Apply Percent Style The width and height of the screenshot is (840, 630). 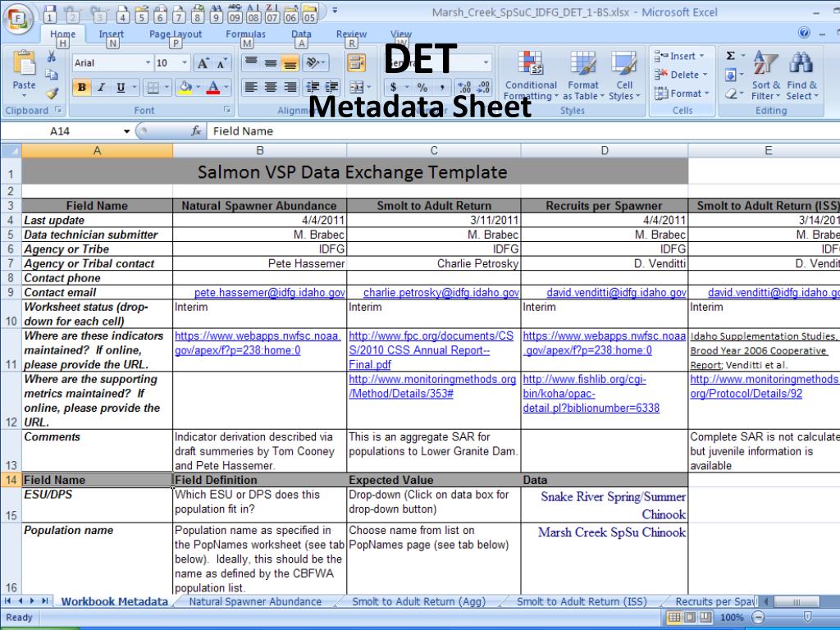422,87
